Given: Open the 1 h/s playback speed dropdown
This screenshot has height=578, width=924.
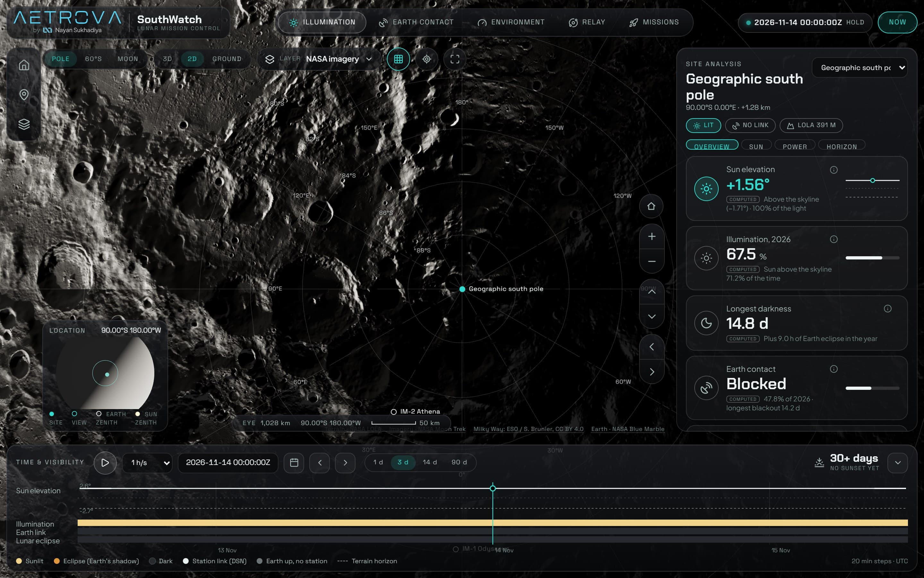Looking at the screenshot, I should point(147,462).
